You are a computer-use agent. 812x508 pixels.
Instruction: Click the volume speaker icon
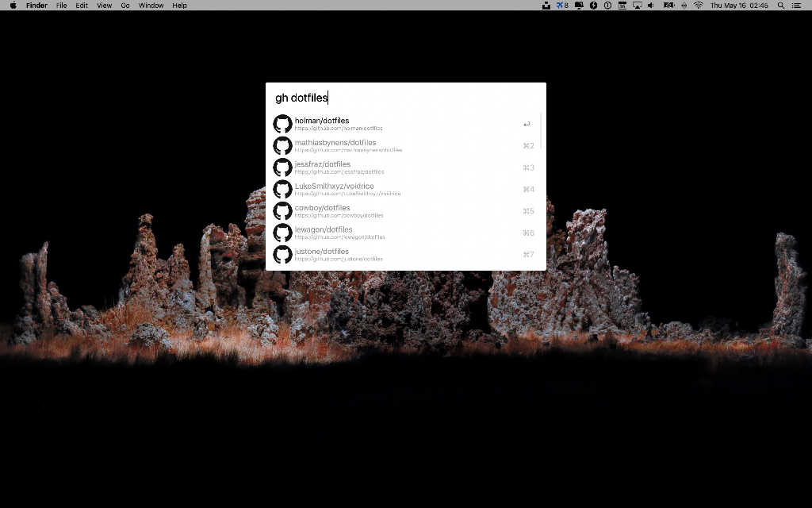pos(651,6)
